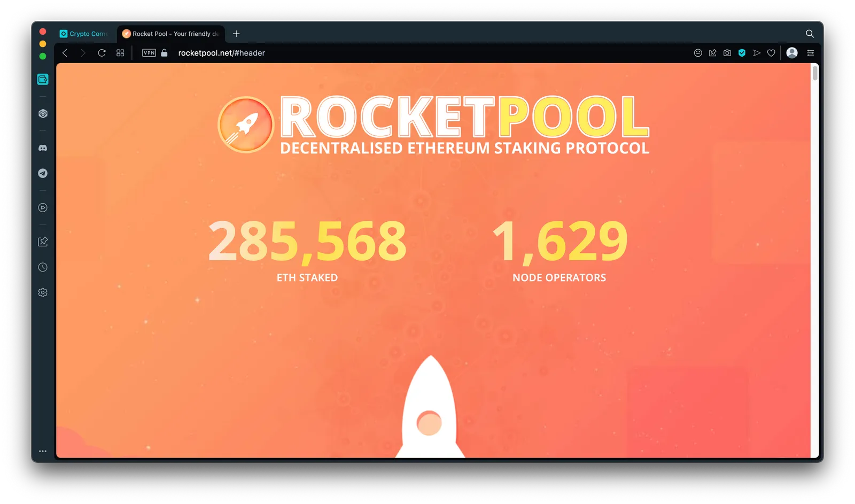Image resolution: width=855 pixels, height=504 pixels.
Task: Open the three-dots sidebar setup menu
Action: click(x=43, y=451)
